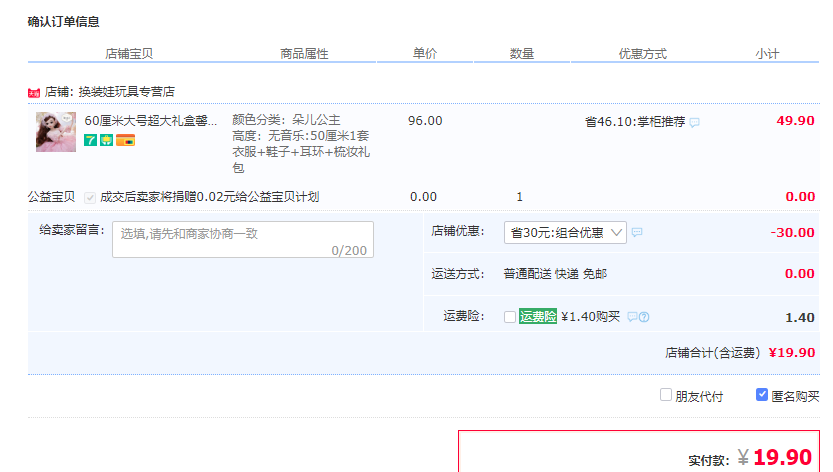Enable the 运费险 purchase checkbox
The image size is (833, 472).
point(509,317)
